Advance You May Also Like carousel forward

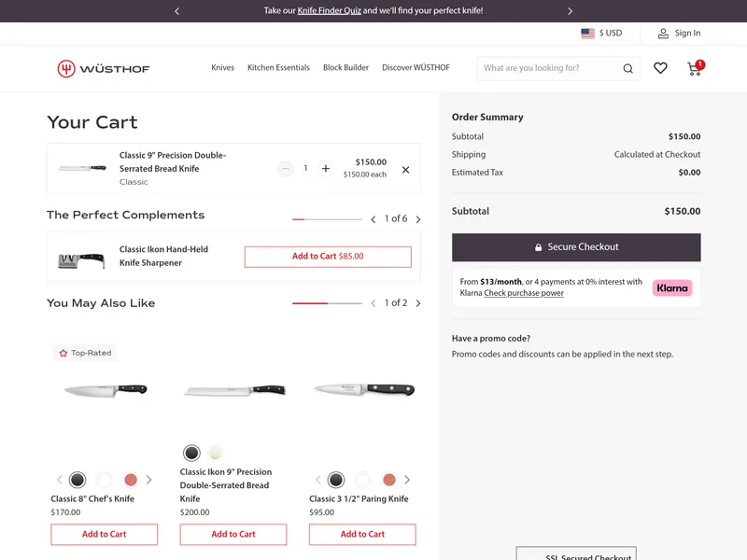418,303
